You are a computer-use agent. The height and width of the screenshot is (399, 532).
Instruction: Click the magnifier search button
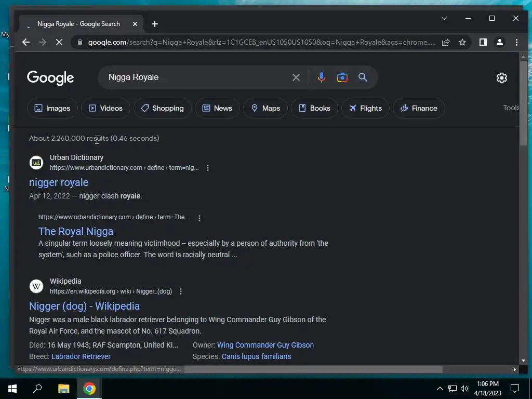point(363,77)
